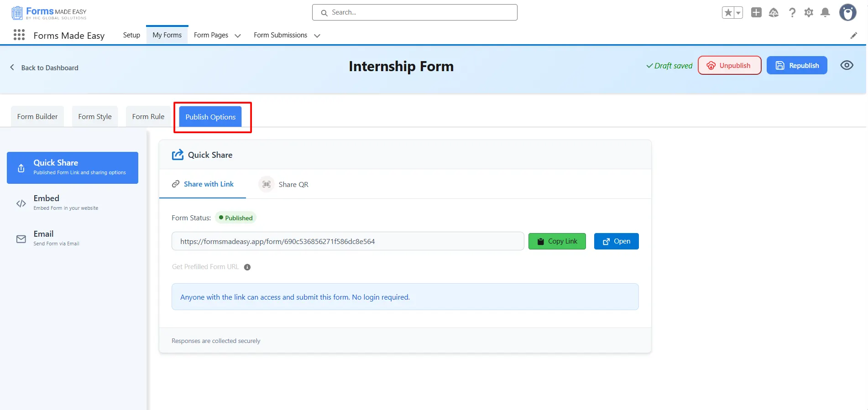Switch to the Form Builder tab
Image resolution: width=868 pixels, height=410 pixels.
pos(37,117)
